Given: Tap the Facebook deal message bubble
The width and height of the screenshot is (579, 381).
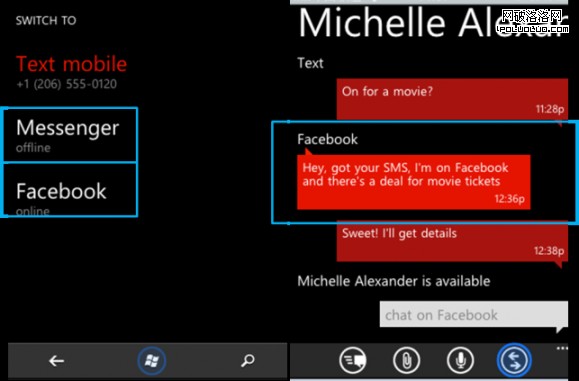Looking at the screenshot, I should point(414,182).
